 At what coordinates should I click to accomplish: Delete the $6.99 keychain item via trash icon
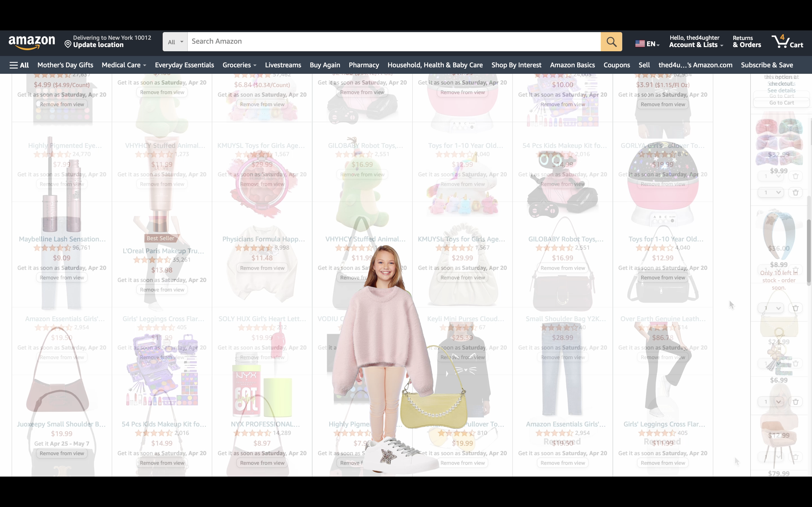click(795, 402)
